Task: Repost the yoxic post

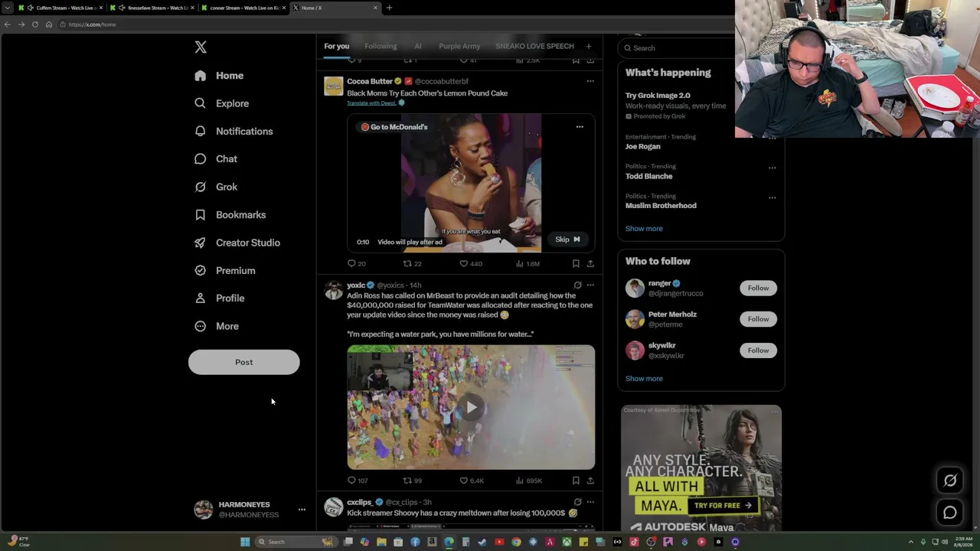Action: pyautogui.click(x=412, y=481)
